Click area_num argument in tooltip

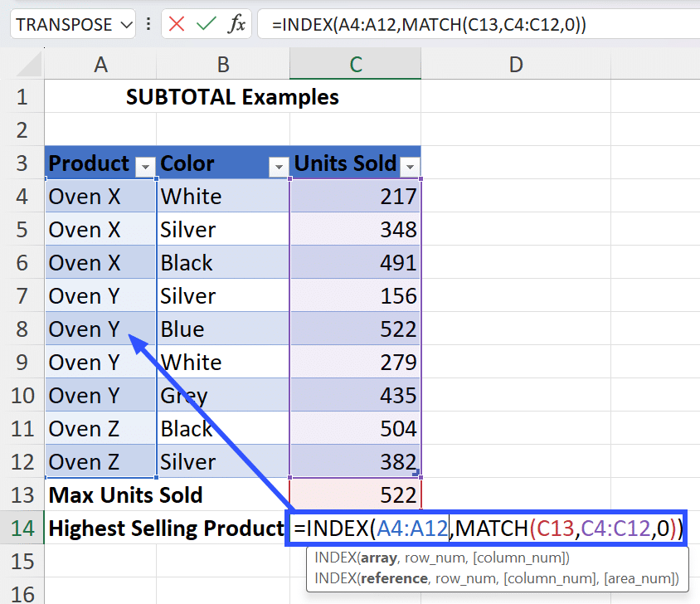pyautogui.click(x=639, y=578)
